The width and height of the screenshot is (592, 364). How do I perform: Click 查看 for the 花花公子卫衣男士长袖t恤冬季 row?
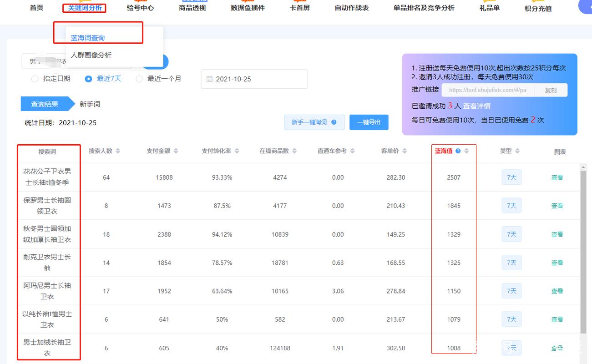pyautogui.click(x=557, y=177)
